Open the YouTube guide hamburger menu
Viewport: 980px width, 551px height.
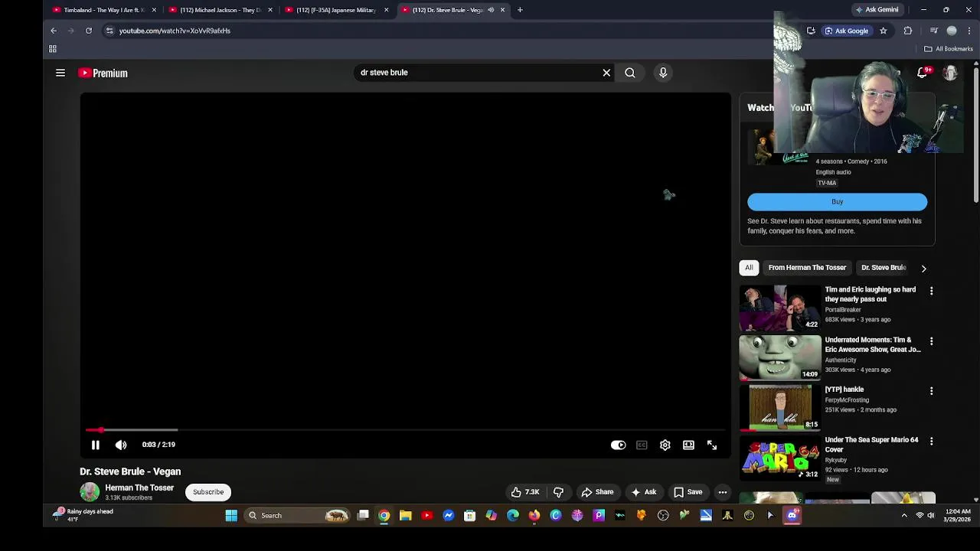pos(60,73)
